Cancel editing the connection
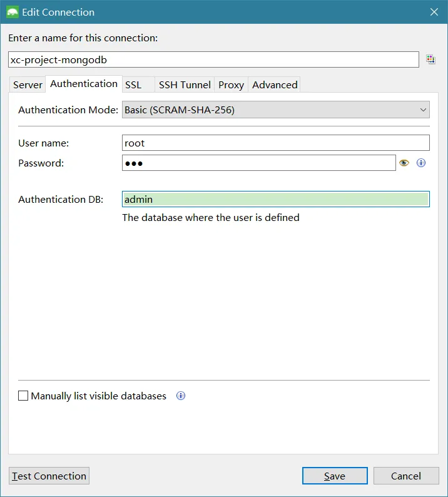The height and width of the screenshot is (497, 448). pos(405,476)
